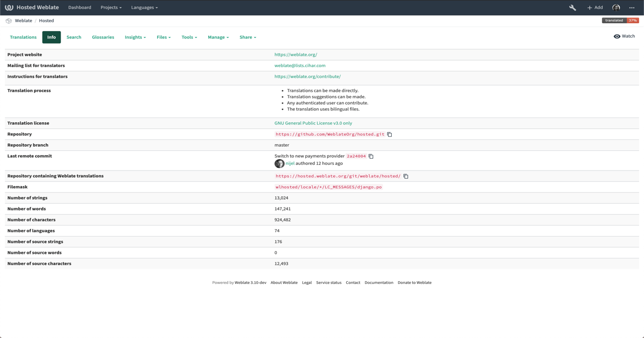Click the weblate@lists.cihar.com mailing list link
Image resolution: width=644 pixels, height=338 pixels.
click(x=300, y=65)
